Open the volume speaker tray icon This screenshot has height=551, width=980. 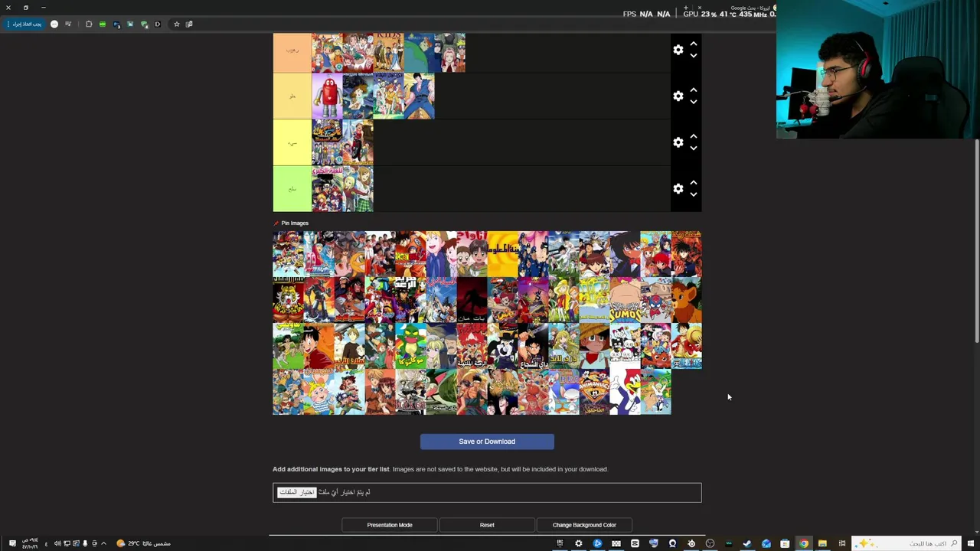click(x=57, y=543)
